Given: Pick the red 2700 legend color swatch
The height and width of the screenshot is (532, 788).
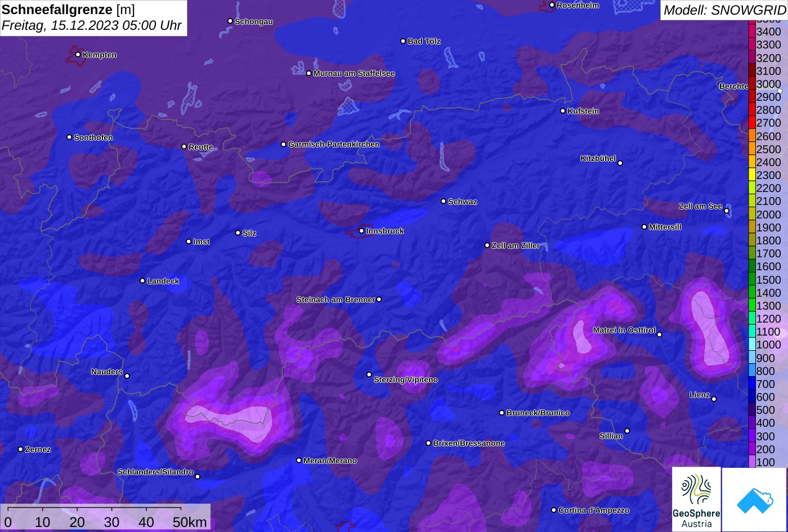Looking at the screenshot, I should (751, 123).
